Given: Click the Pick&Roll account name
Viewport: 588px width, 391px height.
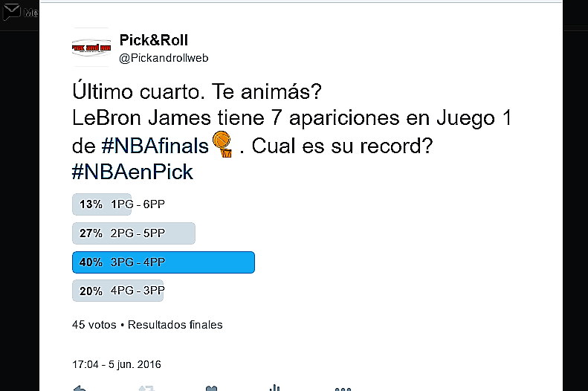Looking at the screenshot, I should click(x=154, y=40).
